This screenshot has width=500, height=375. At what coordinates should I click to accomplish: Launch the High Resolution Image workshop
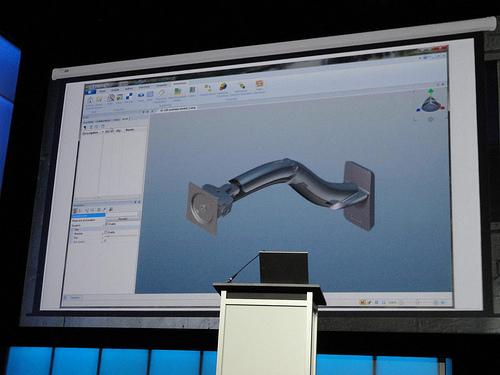178,91
